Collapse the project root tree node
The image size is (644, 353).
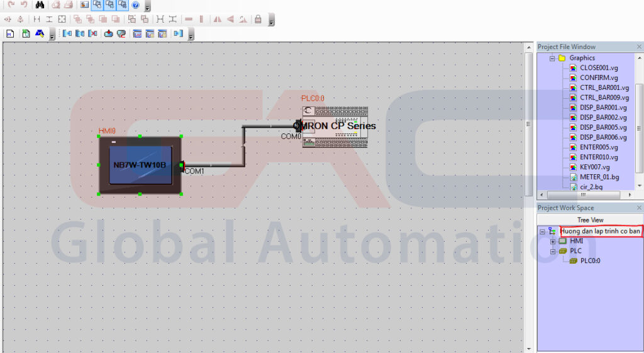tap(542, 232)
